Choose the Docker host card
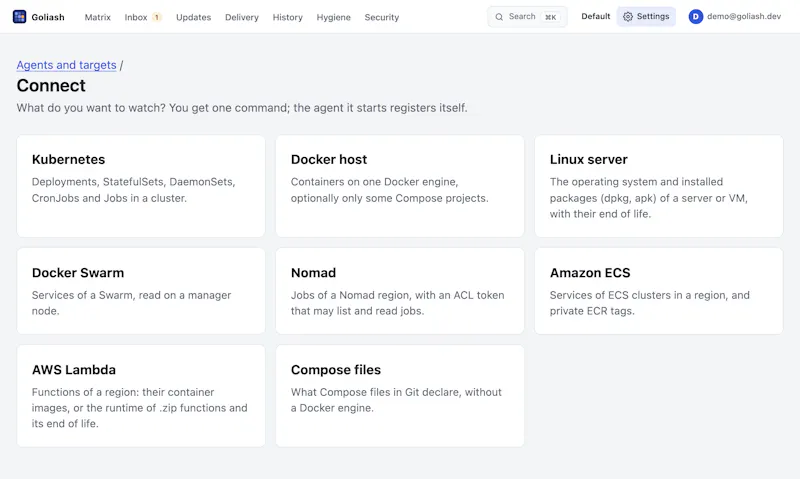The height and width of the screenshot is (479, 800). click(x=400, y=186)
